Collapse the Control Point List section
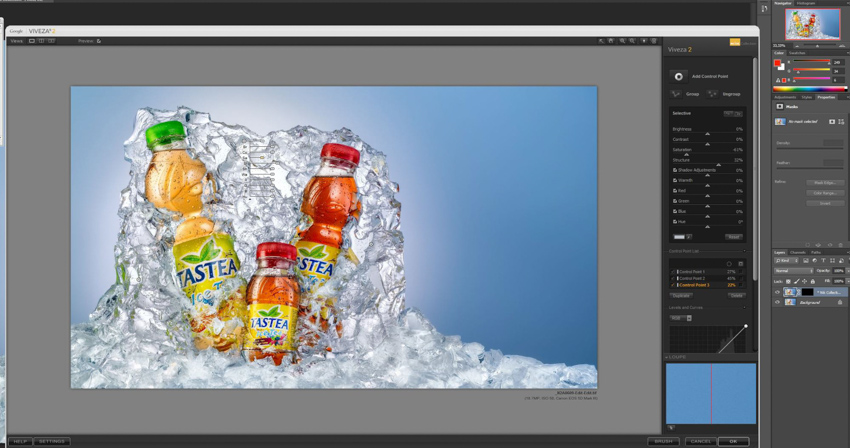The image size is (850, 448). point(744,251)
